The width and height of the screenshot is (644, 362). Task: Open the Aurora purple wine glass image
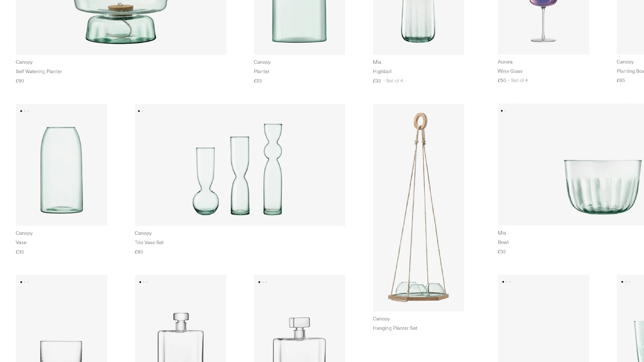point(543,27)
